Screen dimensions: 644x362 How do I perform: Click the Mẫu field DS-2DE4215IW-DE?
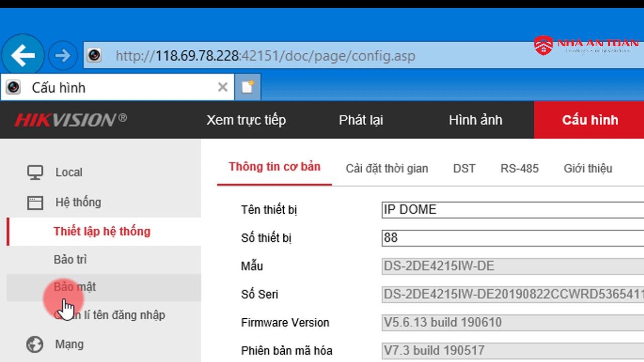click(x=513, y=266)
